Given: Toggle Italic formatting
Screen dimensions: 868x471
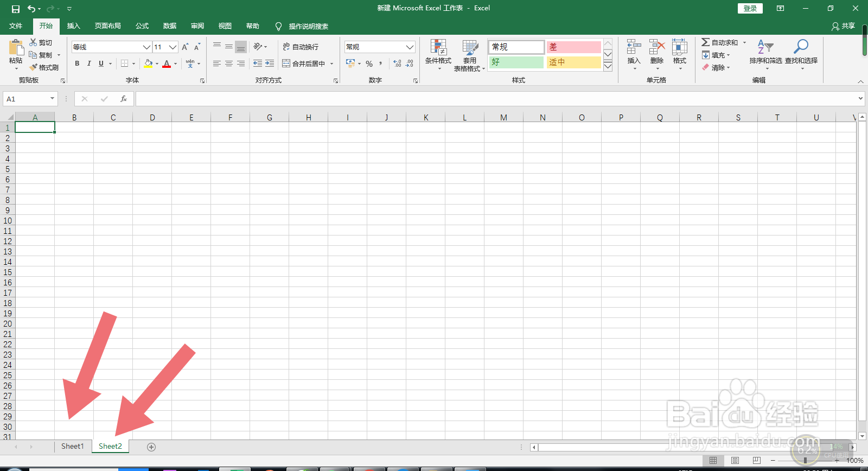Looking at the screenshot, I should coord(89,63).
